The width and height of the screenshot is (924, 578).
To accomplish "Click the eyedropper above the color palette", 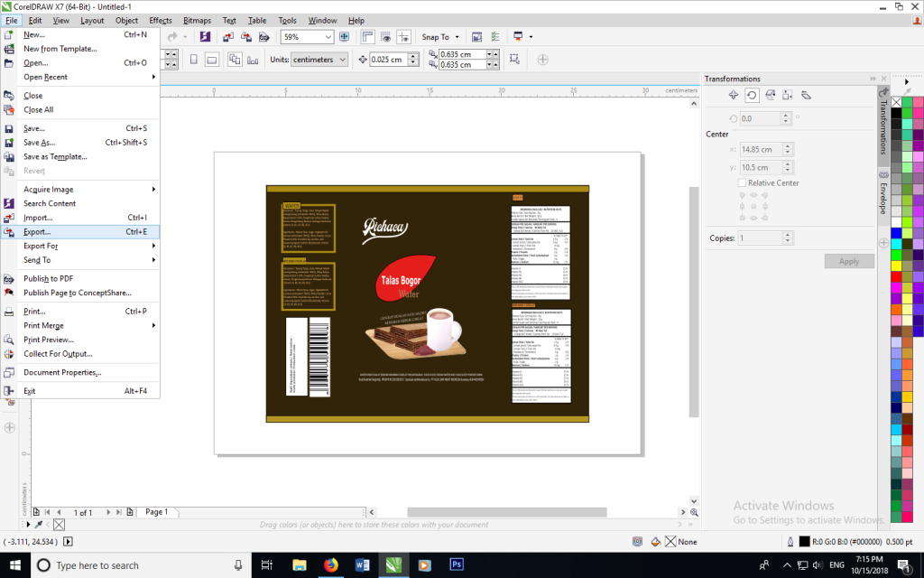I will pyautogui.click(x=908, y=91).
